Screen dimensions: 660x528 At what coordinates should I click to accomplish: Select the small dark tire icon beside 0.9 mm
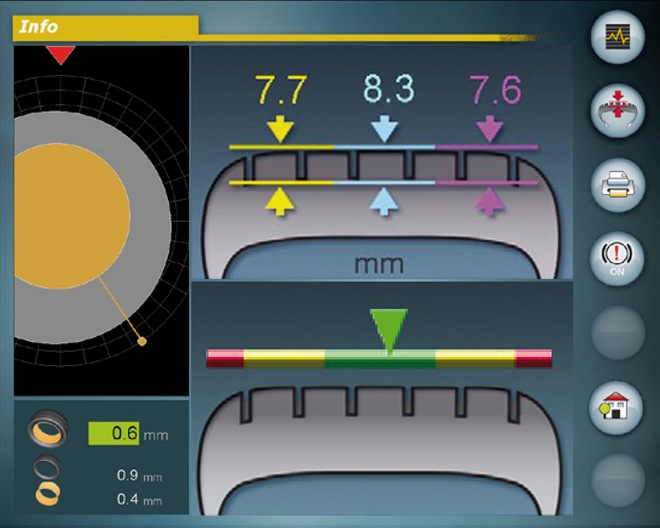pyautogui.click(x=48, y=468)
